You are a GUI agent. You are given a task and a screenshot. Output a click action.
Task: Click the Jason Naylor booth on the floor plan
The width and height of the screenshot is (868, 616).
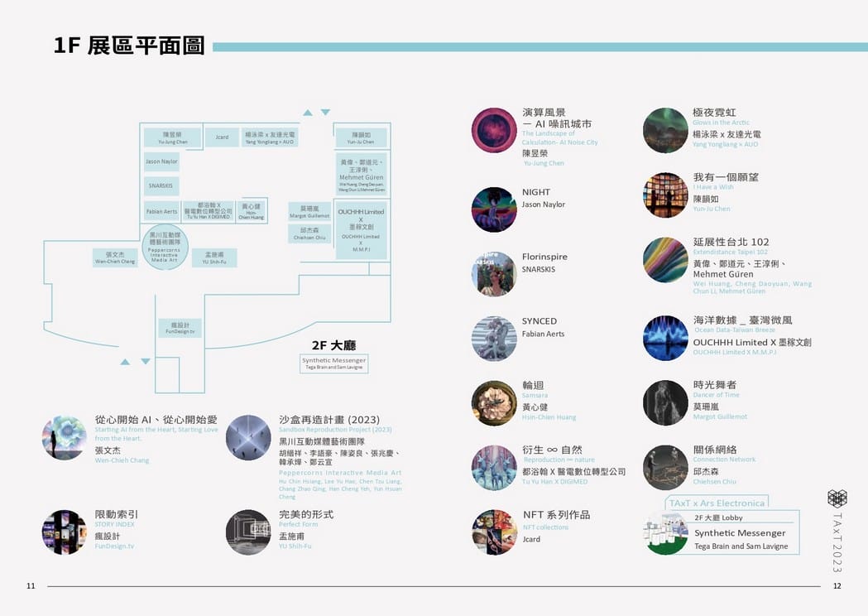pyautogui.click(x=161, y=161)
